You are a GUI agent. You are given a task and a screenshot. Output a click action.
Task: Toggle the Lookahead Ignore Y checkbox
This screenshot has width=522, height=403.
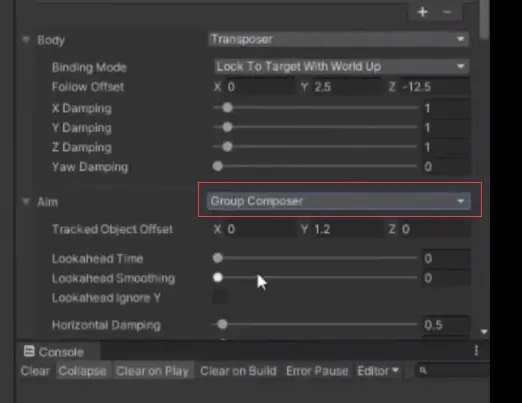[x=220, y=297]
